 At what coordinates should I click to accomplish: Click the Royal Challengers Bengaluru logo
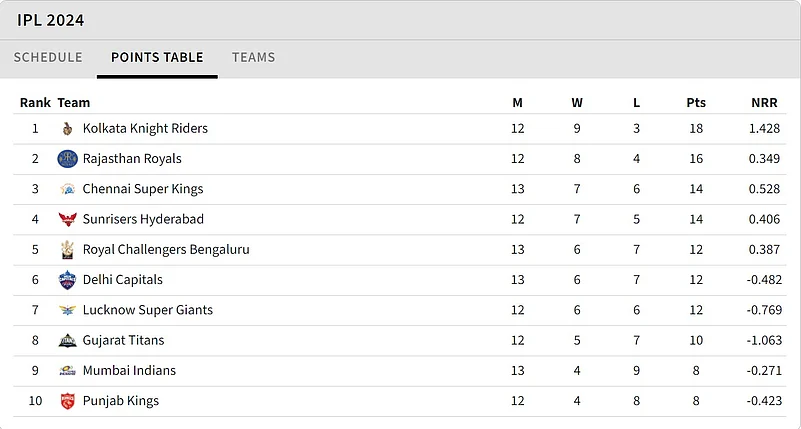tap(67, 250)
